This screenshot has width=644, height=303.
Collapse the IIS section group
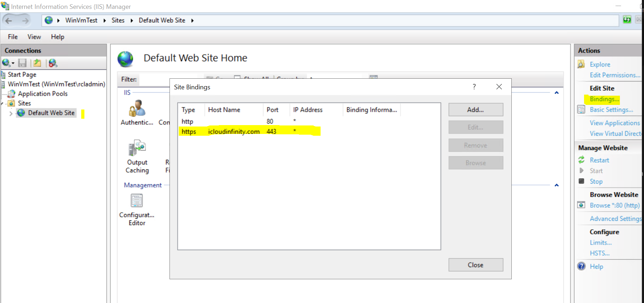556,93
